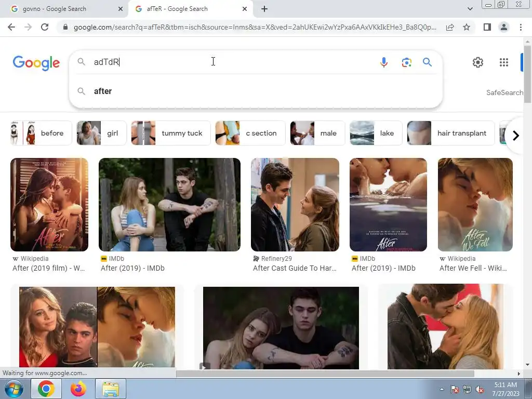
Task: Open File Explorer from the taskbar
Action: click(x=111, y=389)
